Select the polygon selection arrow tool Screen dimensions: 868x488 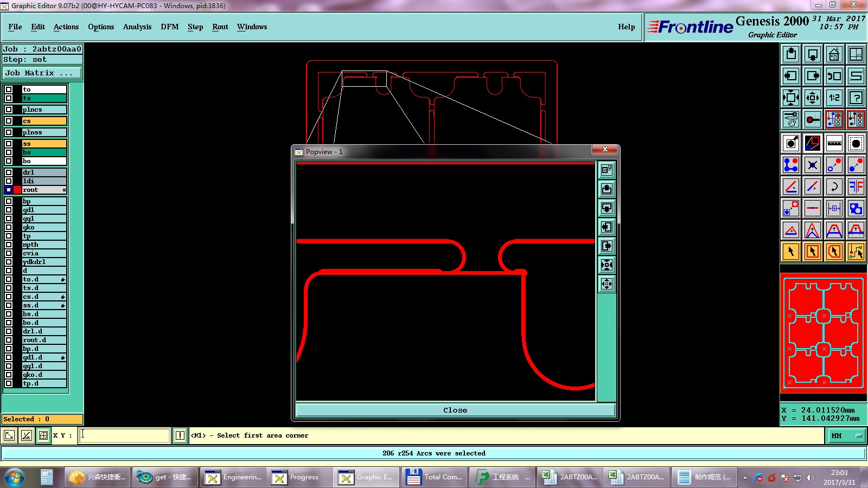tap(834, 252)
